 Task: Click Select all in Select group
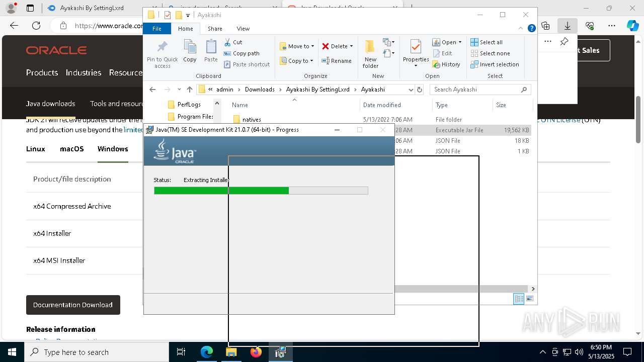click(487, 42)
